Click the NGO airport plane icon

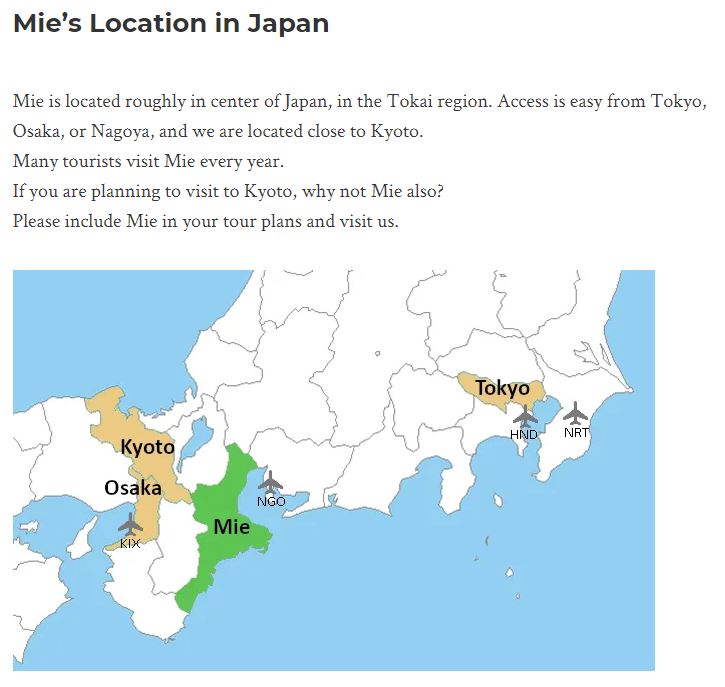270,483
